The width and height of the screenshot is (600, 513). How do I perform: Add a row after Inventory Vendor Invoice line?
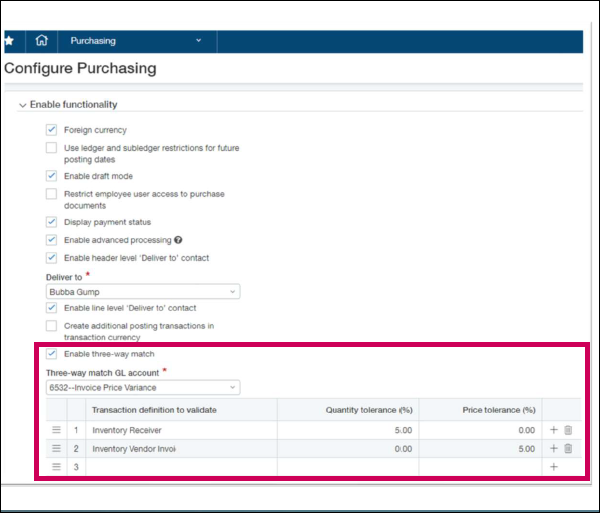(x=553, y=448)
